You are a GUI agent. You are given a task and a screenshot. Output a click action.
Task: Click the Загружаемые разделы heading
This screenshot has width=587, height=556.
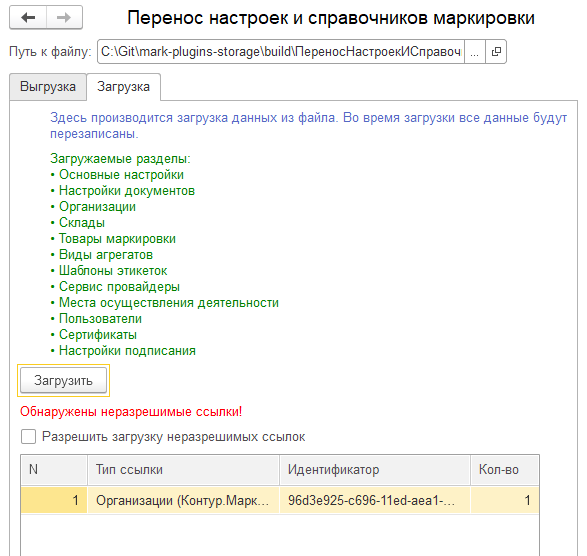click(120, 159)
